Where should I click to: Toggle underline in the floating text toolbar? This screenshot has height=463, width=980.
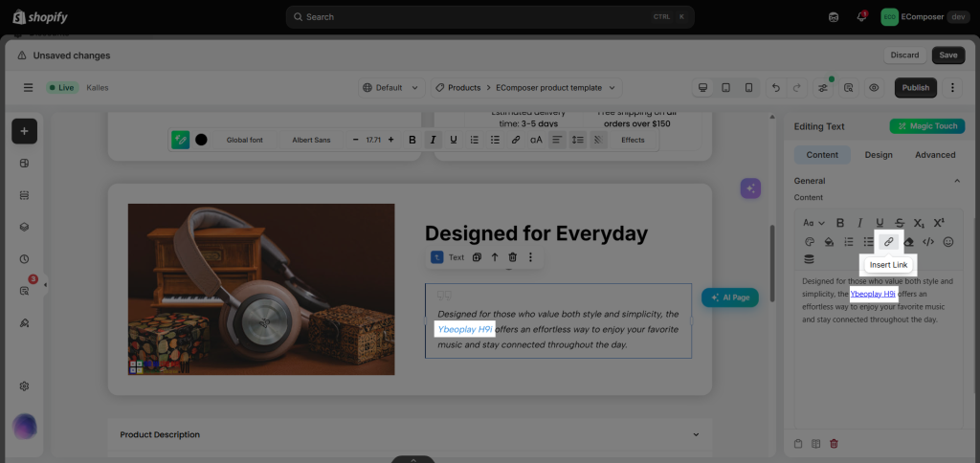(x=453, y=140)
